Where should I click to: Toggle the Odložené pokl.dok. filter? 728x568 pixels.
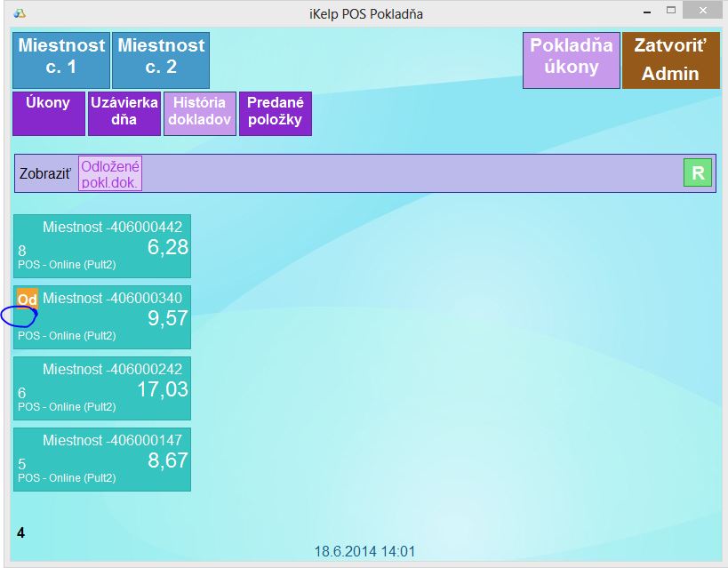tap(110, 174)
